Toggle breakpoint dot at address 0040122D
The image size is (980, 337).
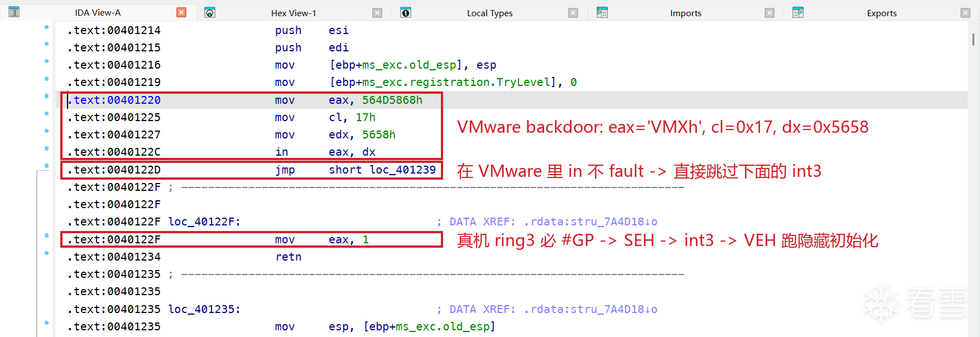click(46, 166)
